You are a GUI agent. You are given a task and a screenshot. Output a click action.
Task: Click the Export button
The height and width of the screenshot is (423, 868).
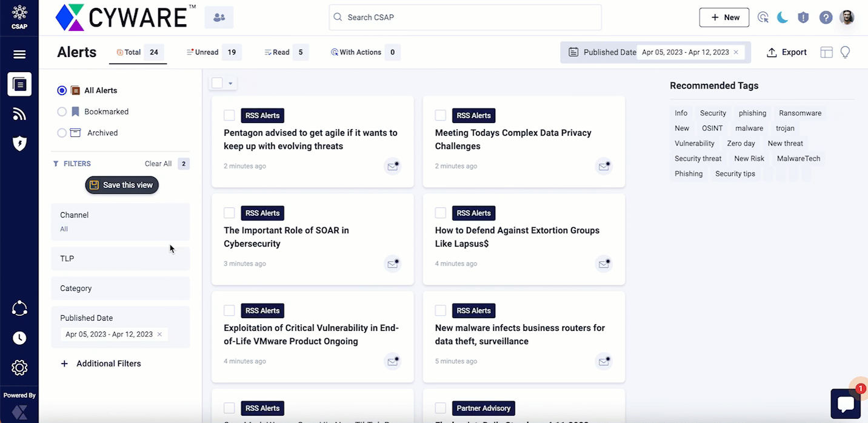click(x=787, y=53)
